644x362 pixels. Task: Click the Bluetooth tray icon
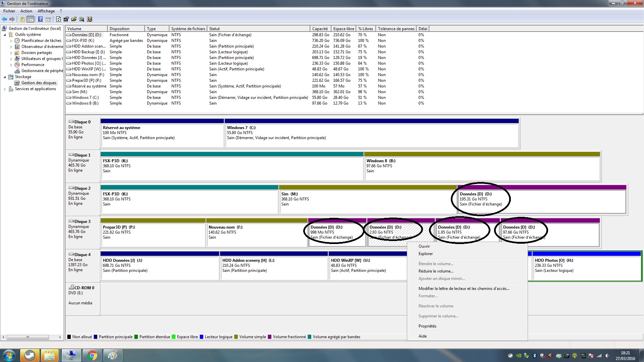coord(535,356)
